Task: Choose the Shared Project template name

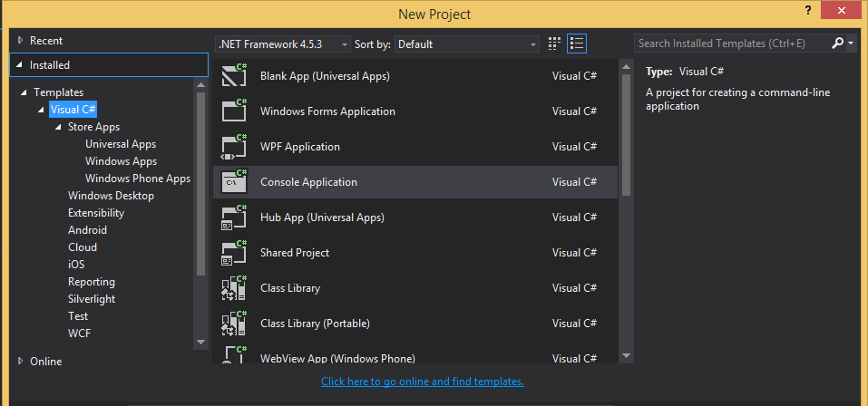Action: tap(295, 253)
